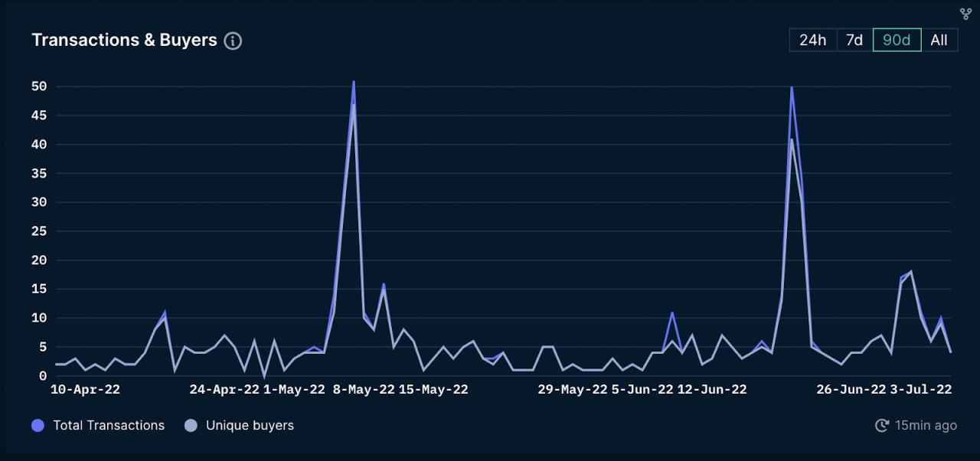Click the 50 value on the y-axis
Viewport: 980px width, 461px height.
(40, 87)
